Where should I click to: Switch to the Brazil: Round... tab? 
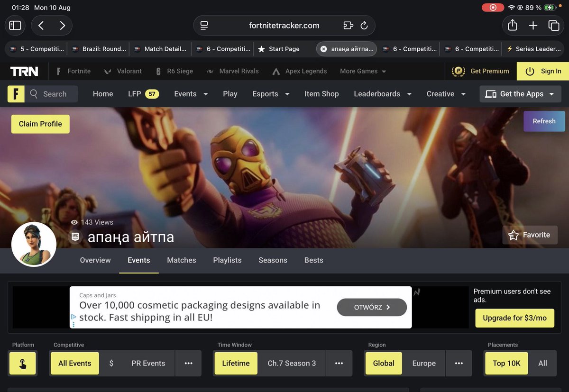tap(98, 49)
